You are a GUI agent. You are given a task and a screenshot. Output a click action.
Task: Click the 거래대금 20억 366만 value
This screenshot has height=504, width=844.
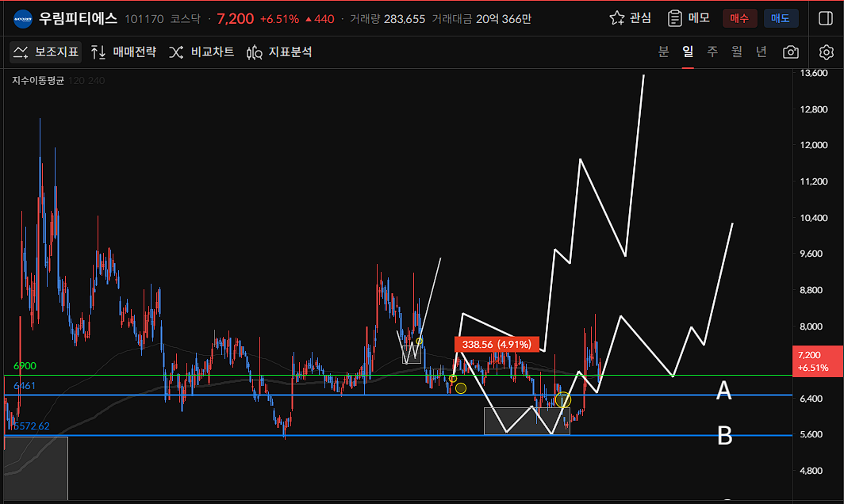481,19
